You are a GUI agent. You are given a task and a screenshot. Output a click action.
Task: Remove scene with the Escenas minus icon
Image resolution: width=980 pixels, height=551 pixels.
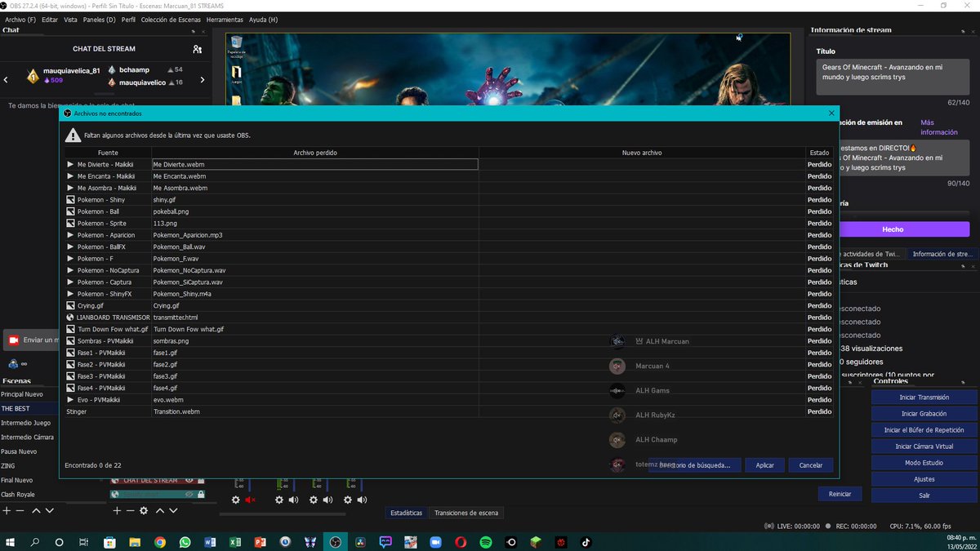(x=20, y=510)
